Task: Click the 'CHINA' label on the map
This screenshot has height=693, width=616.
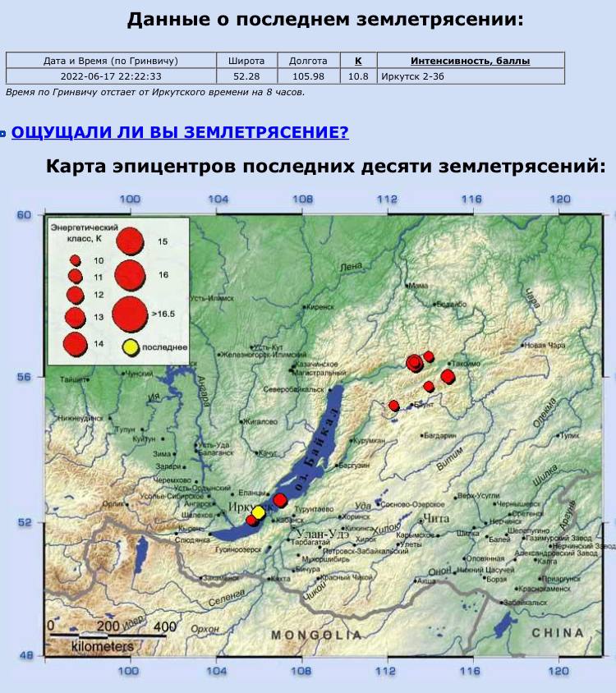Action: click(558, 633)
